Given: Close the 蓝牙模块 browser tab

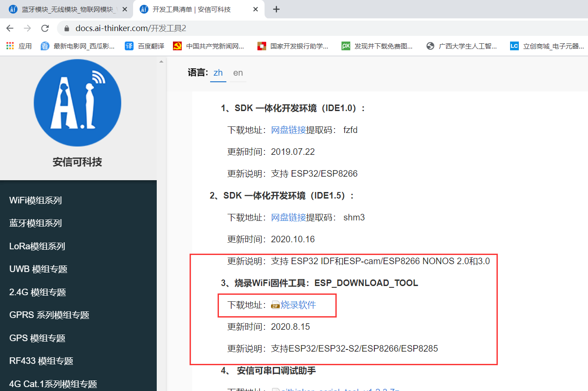Looking at the screenshot, I should coord(124,9).
